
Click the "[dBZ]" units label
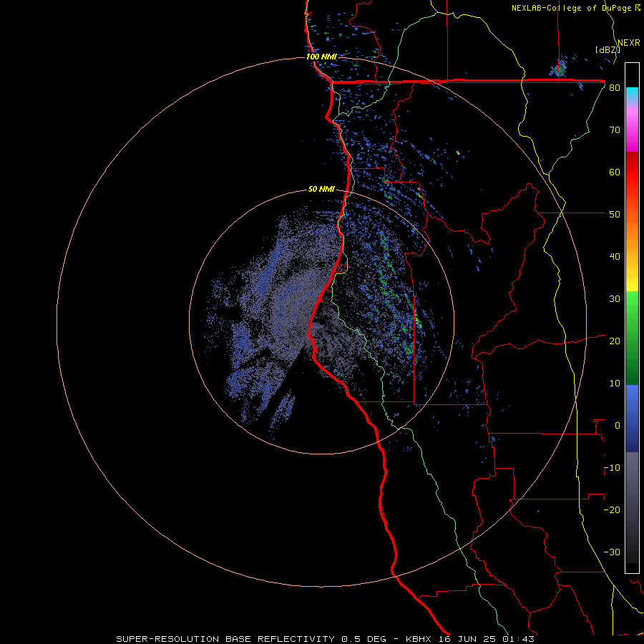click(608, 50)
